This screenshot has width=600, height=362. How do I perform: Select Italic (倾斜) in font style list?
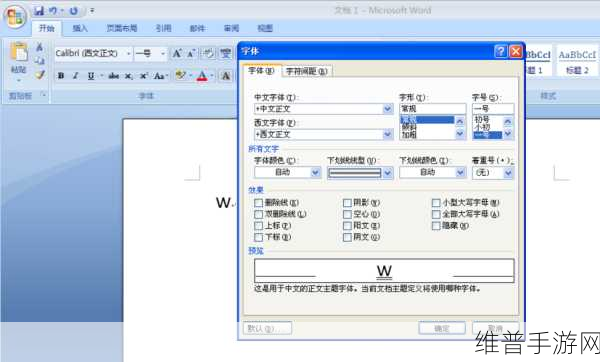409,127
